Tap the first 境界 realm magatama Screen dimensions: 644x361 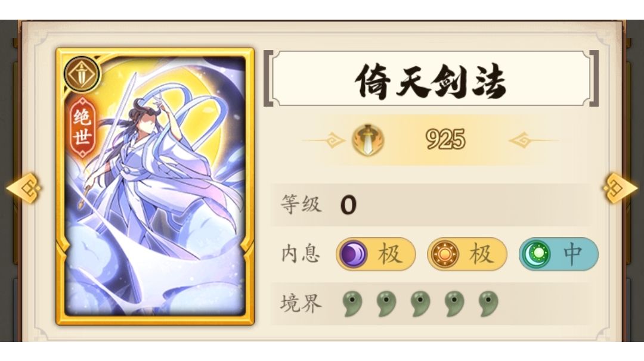352,304
